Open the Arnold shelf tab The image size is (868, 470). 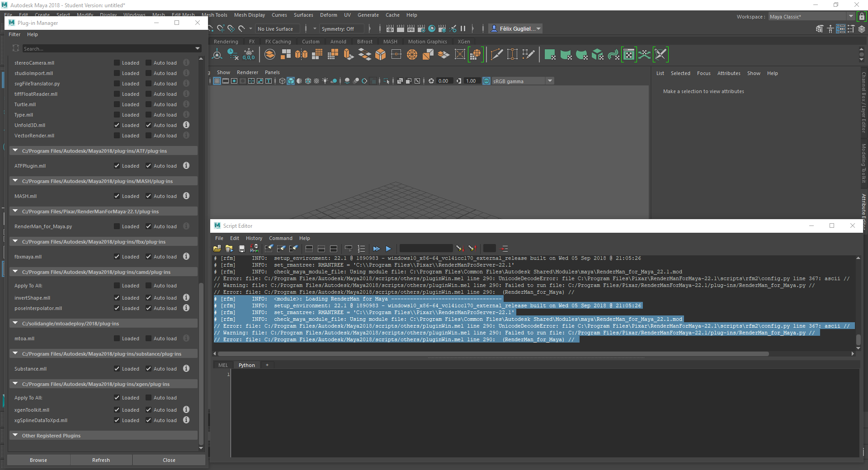(338, 41)
